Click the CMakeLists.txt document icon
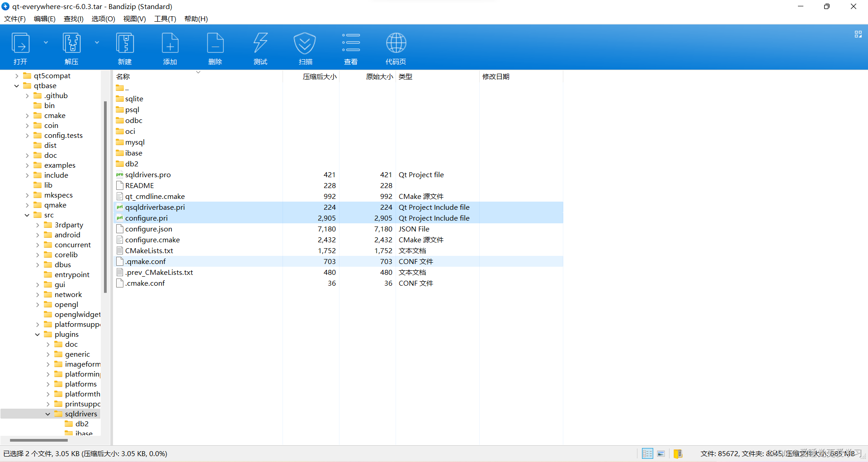 (120, 250)
